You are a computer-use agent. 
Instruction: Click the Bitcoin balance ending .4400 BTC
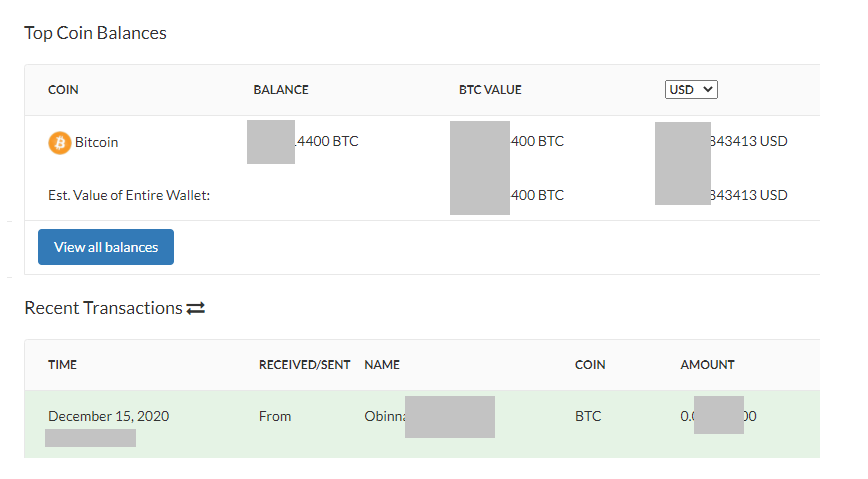click(326, 142)
